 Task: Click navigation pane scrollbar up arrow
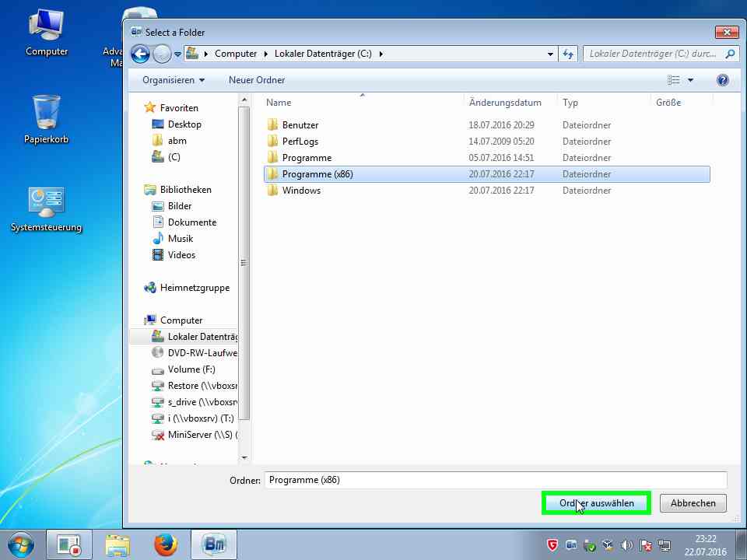pyautogui.click(x=244, y=100)
